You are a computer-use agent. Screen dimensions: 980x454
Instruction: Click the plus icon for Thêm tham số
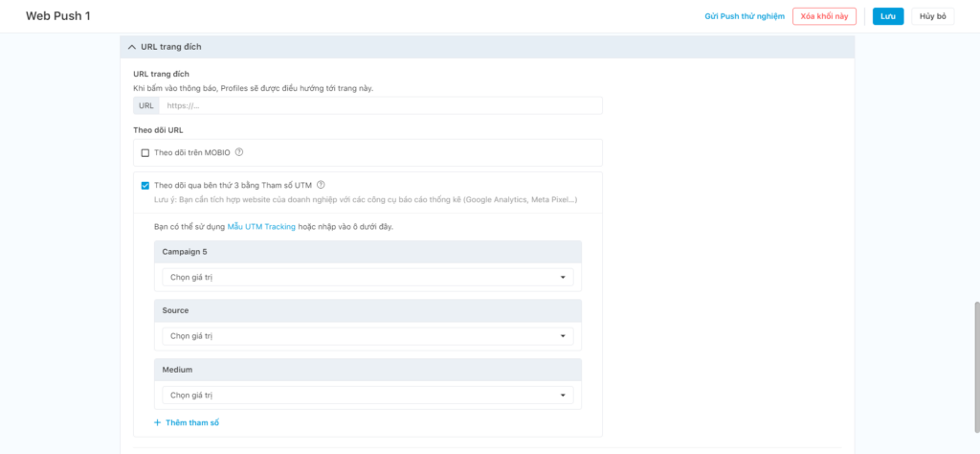tap(158, 422)
